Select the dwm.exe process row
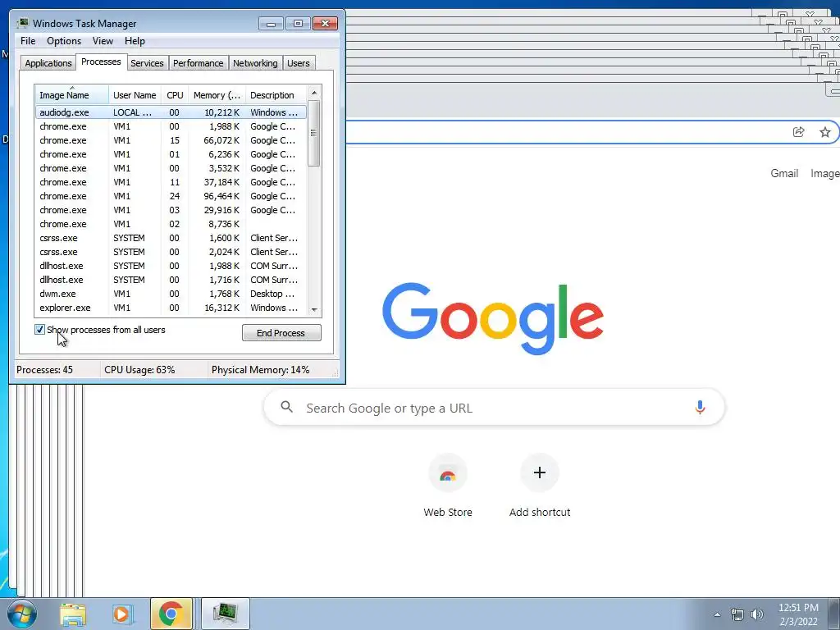The width and height of the screenshot is (840, 630). (171, 294)
